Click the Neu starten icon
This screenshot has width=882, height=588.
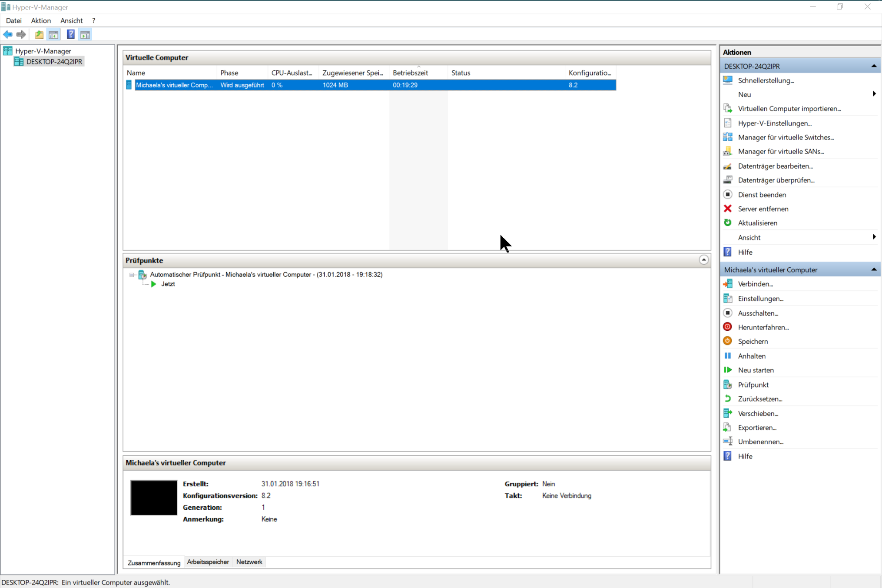(x=728, y=370)
